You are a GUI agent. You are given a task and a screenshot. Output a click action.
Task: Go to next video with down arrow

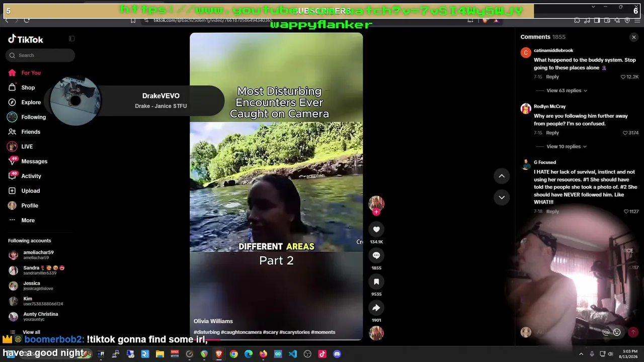[502, 198]
